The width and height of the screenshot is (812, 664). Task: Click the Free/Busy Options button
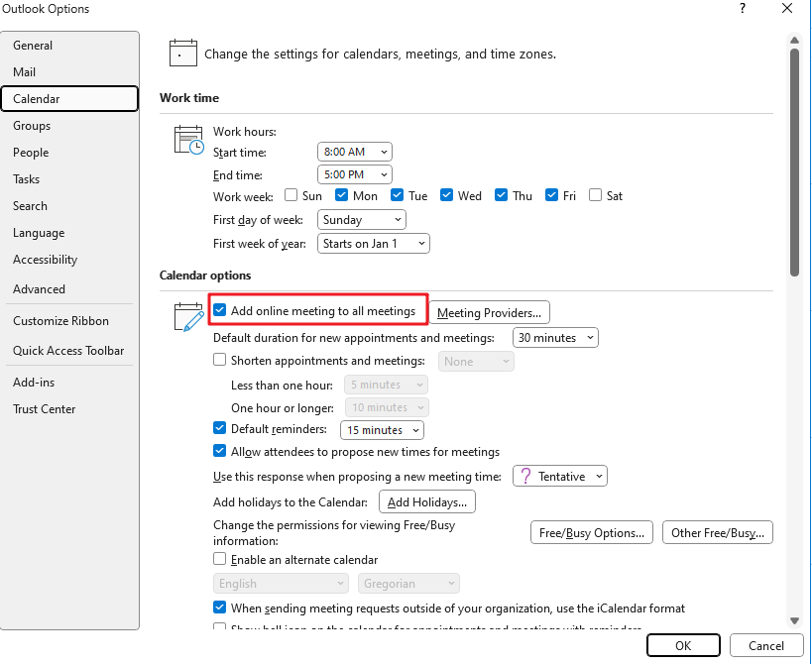(592, 532)
